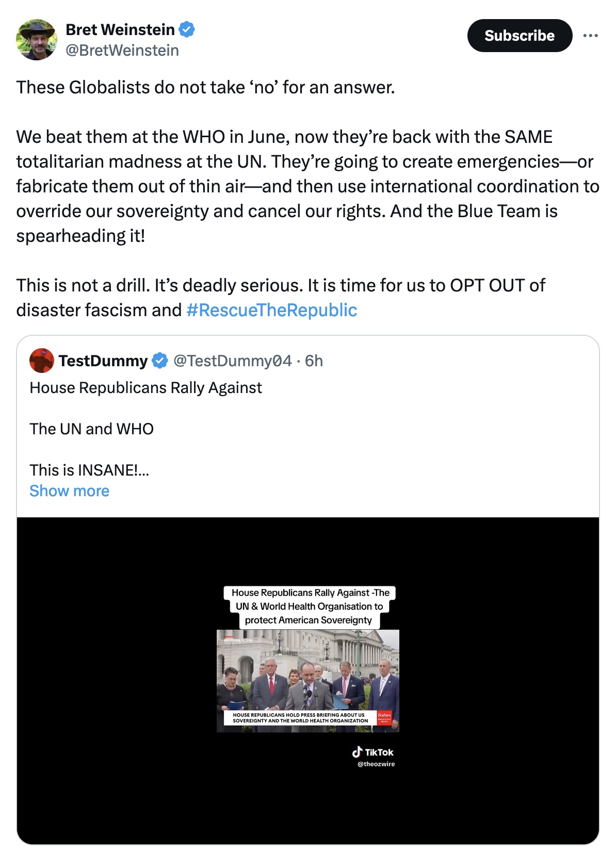Click the Forbes logo in video

coord(384,717)
